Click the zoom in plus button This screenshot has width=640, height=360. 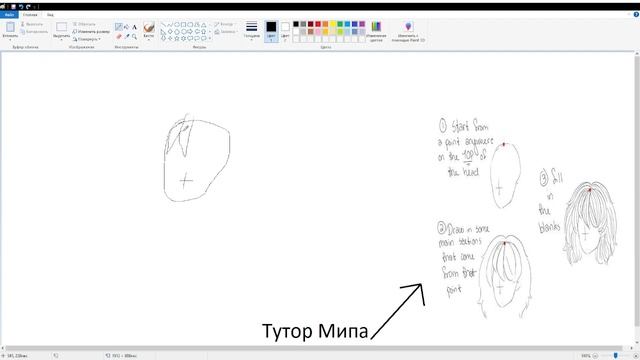(637, 356)
